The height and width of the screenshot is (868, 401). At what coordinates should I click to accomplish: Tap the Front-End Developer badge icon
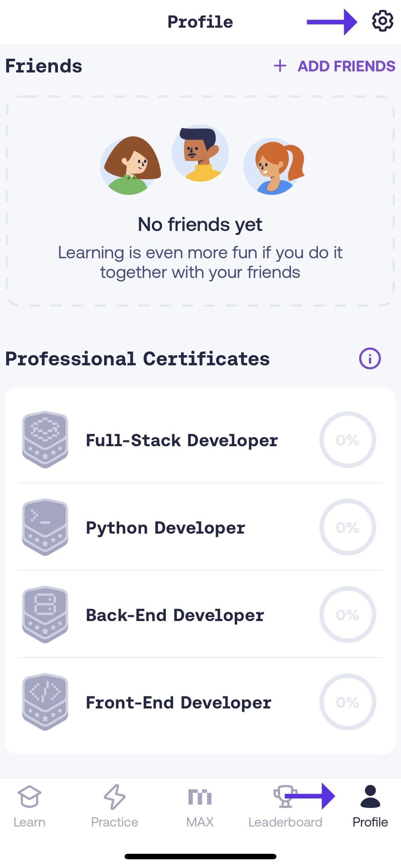pyautogui.click(x=45, y=702)
